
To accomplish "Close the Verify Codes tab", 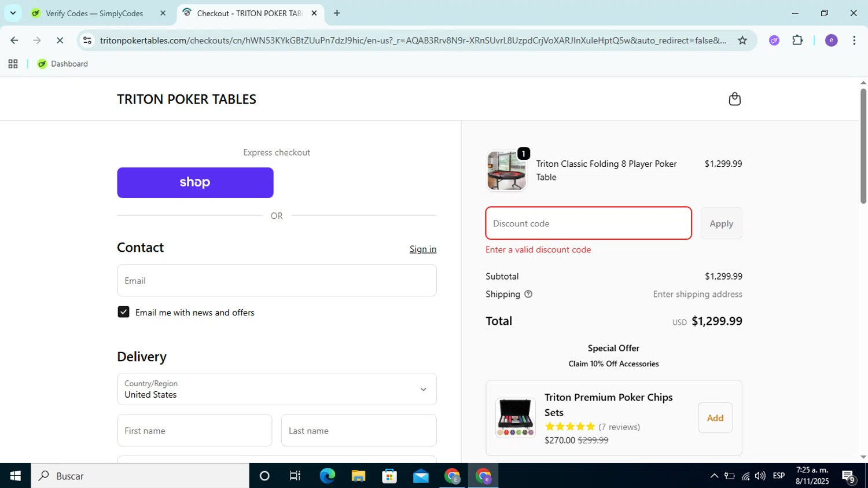I will (163, 13).
